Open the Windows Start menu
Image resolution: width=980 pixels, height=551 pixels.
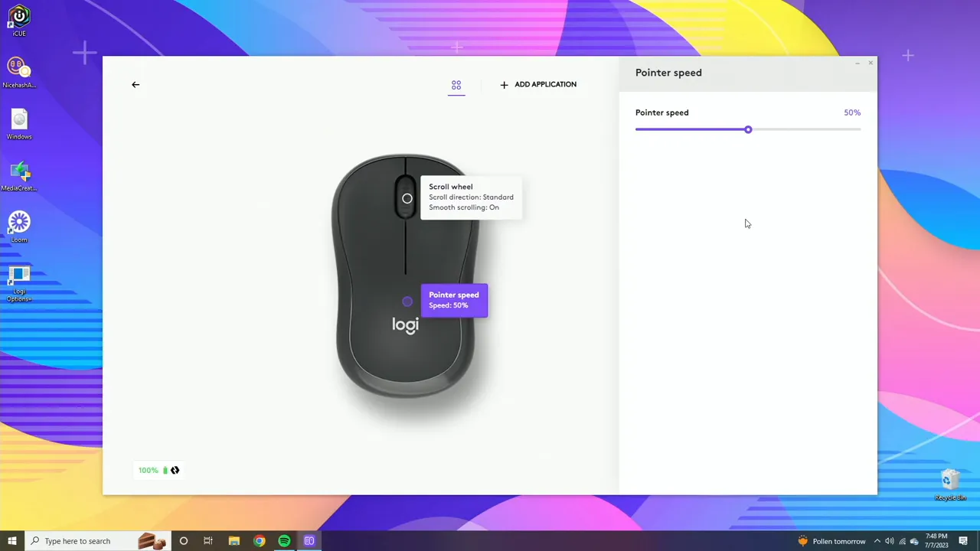tap(12, 541)
